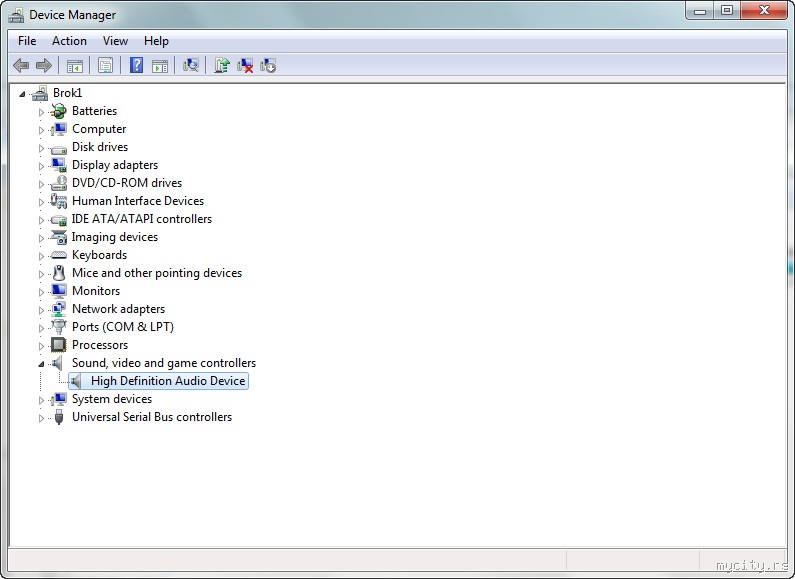Click the DVD/CD-ROM drives icon

click(59, 183)
